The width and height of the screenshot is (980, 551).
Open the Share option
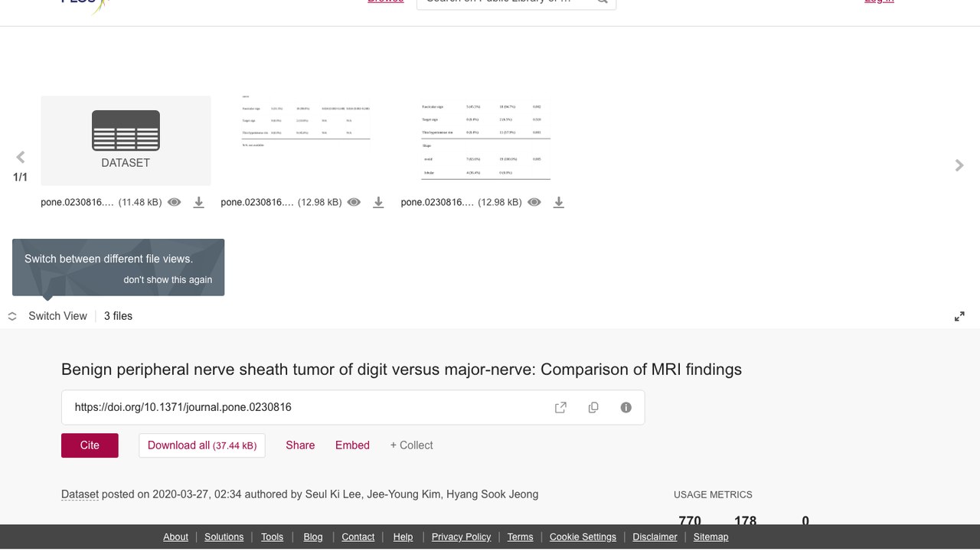(300, 445)
